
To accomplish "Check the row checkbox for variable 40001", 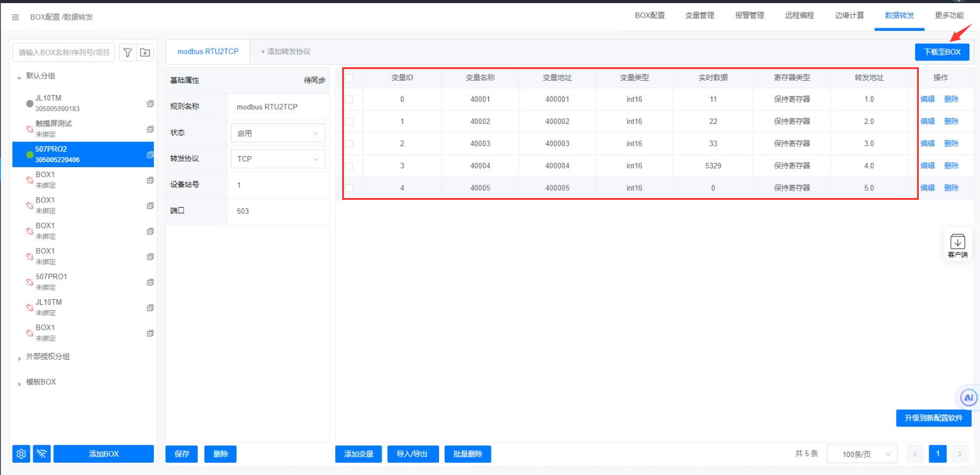I will pyautogui.click(x=350, y=99).
